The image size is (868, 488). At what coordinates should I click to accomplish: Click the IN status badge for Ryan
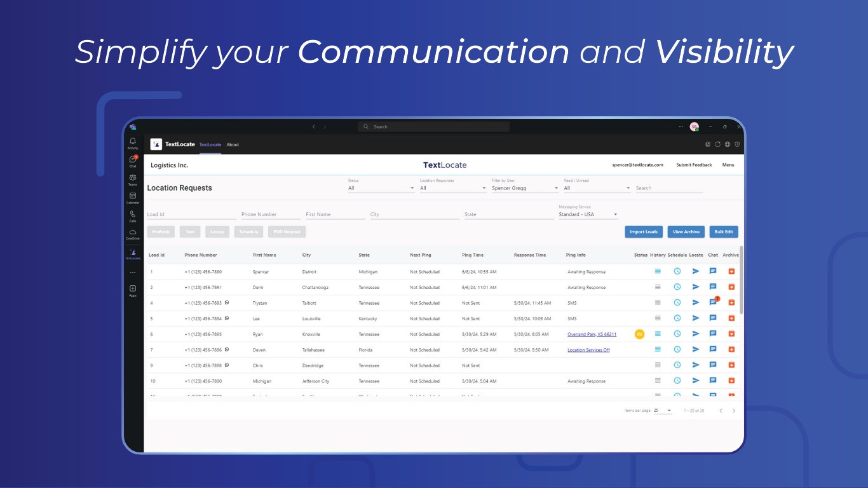click(x=639, y=334)
